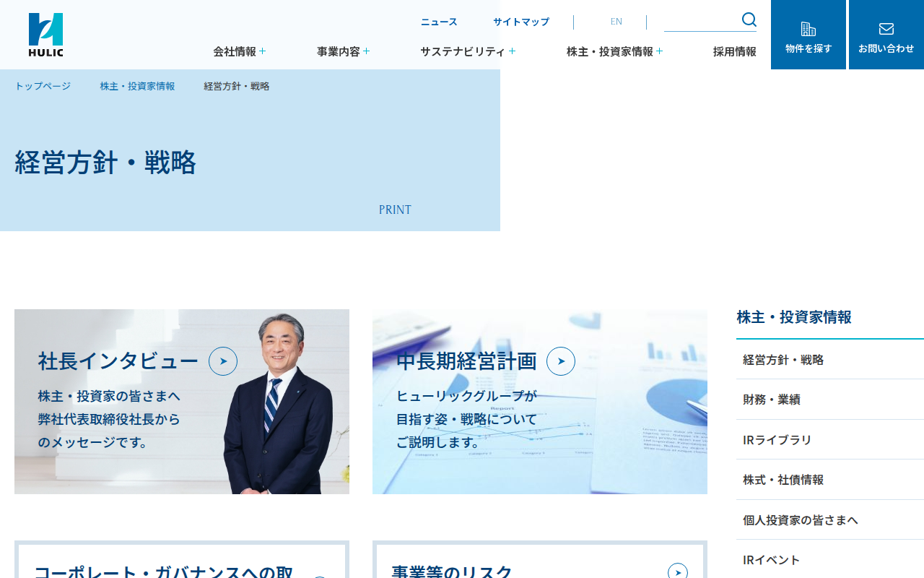Expand the 会社情報 plus menu
This screenshot has width=924, height=578.
click(262, 51)
